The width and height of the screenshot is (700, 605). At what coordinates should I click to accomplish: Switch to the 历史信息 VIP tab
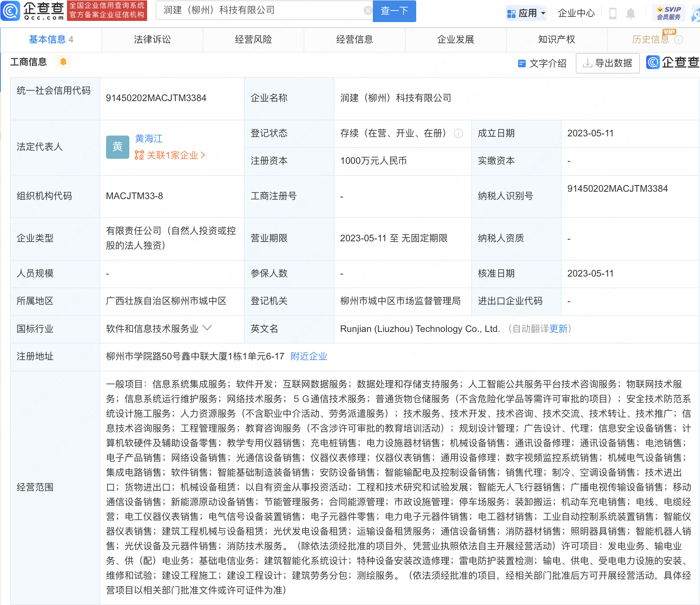pos(650,40)
